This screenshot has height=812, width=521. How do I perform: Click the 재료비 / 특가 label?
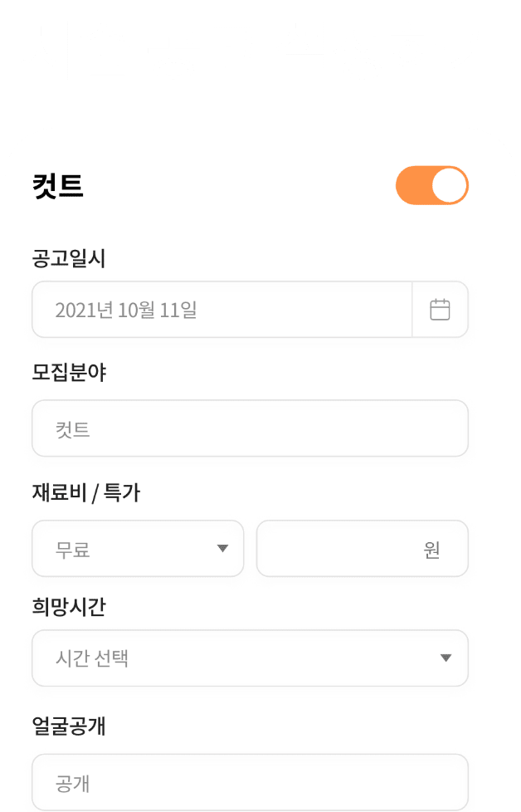click(x=86, y=492)
